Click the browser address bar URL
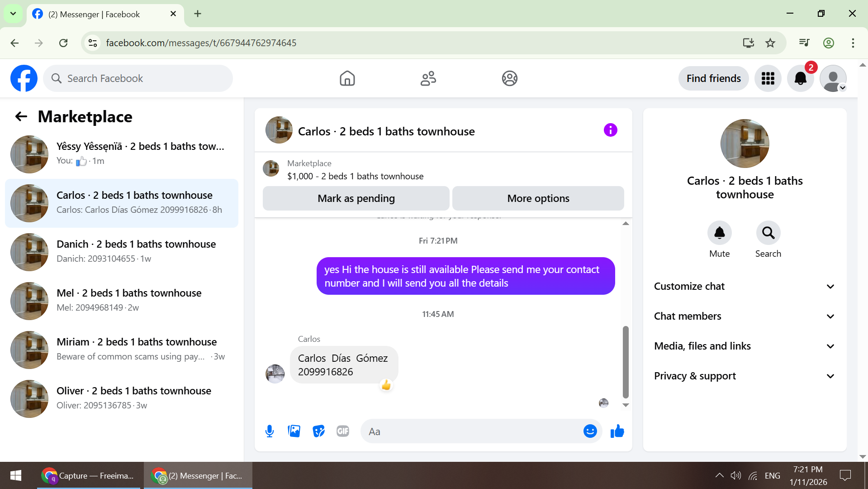 201,43
